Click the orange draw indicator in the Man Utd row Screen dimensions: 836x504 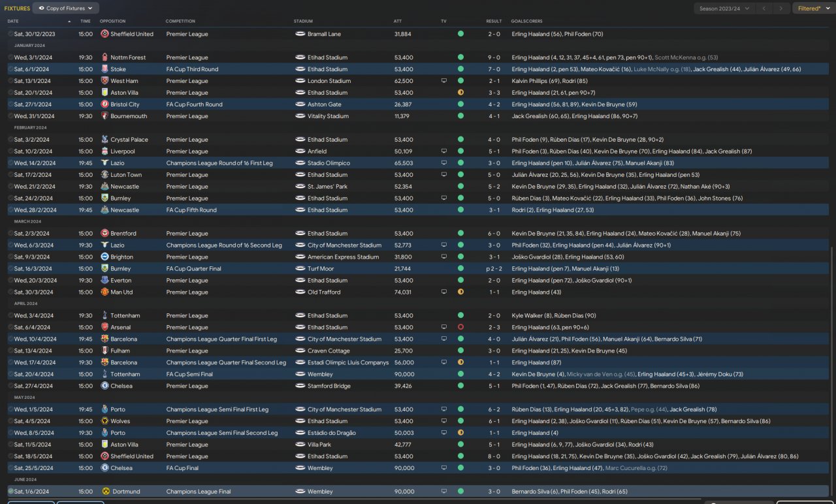point(460,292)
